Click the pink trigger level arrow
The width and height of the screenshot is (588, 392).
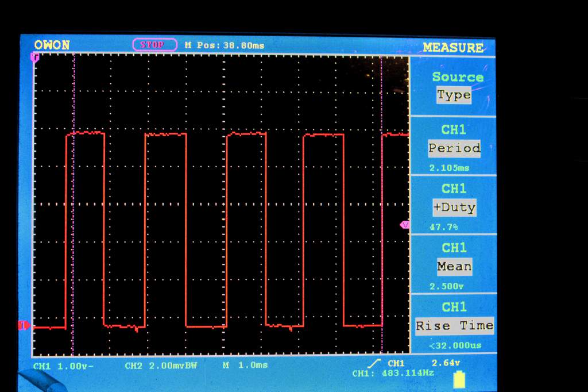[x=405, y=225]
